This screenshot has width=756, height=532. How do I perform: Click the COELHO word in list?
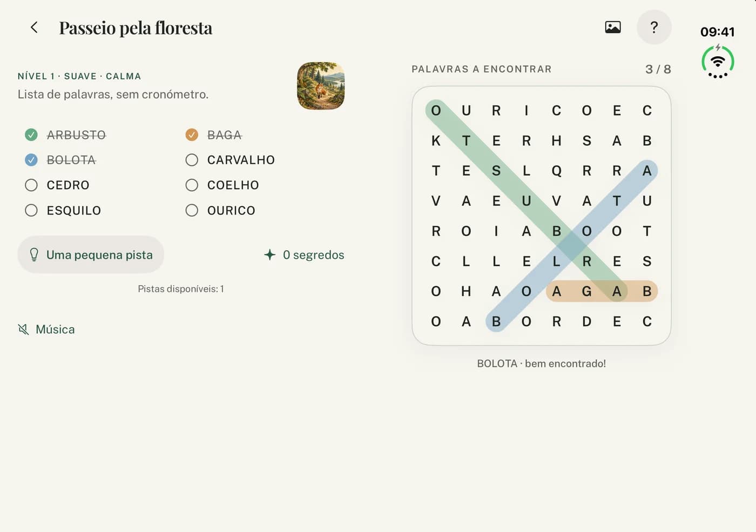coord(233,185)
